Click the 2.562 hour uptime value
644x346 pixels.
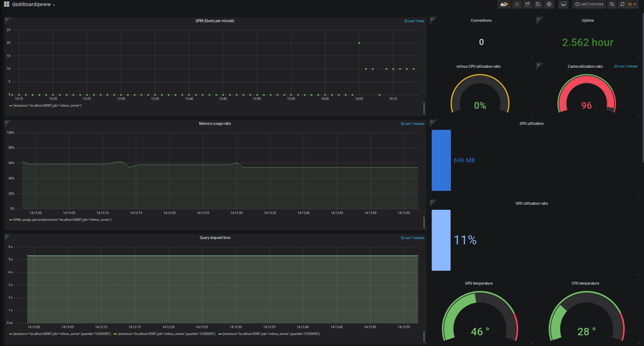[x=588, y=42]
